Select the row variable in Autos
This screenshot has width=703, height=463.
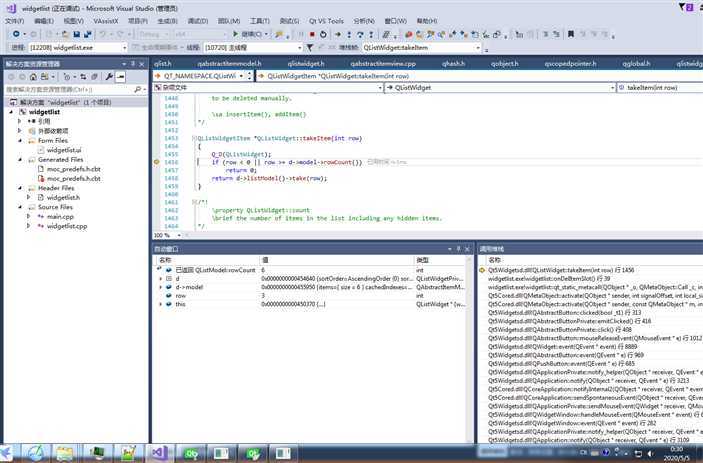[x=180, y=296]
